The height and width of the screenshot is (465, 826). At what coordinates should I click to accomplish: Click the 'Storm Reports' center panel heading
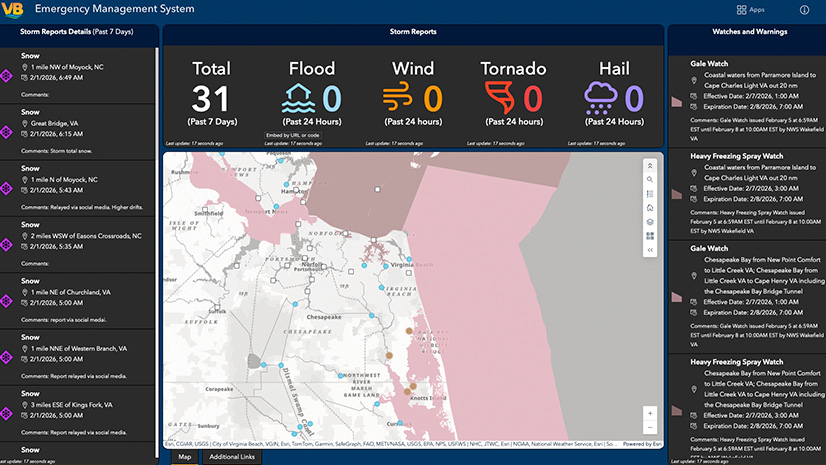[413, 32]
